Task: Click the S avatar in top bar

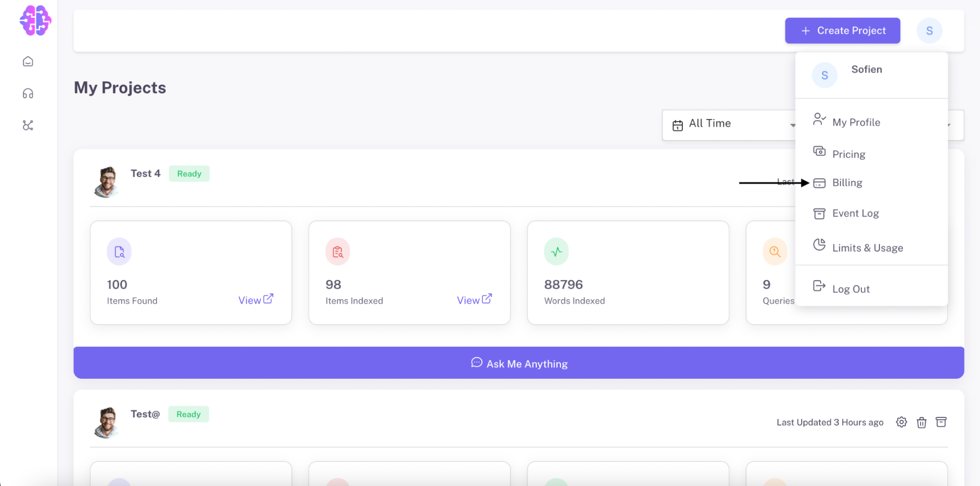Action: pos(929,30)
